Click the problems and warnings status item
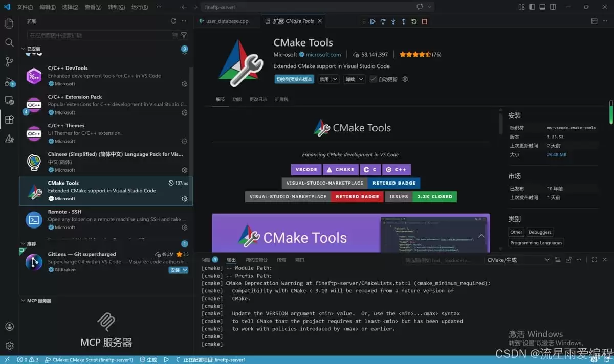This screenshot has height=364, width=614. coord(28,360)
